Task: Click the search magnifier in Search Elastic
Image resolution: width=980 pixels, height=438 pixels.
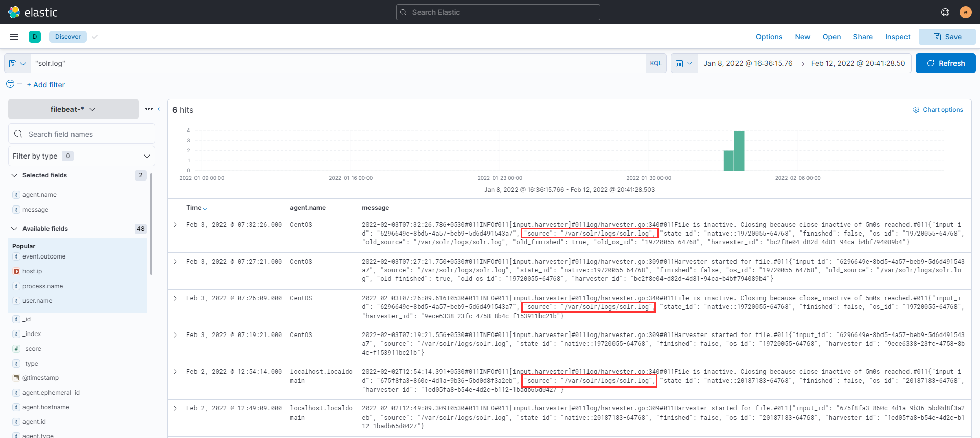Action: [404, 12]
